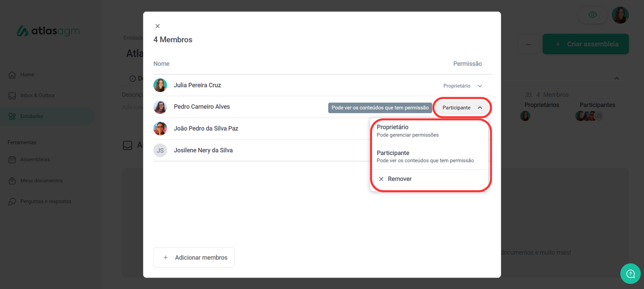The height and width of the screenshot is (289, 644).
Task: Toggle the eye visibility button
Action: pyautogui.click(x=593, y=15)
